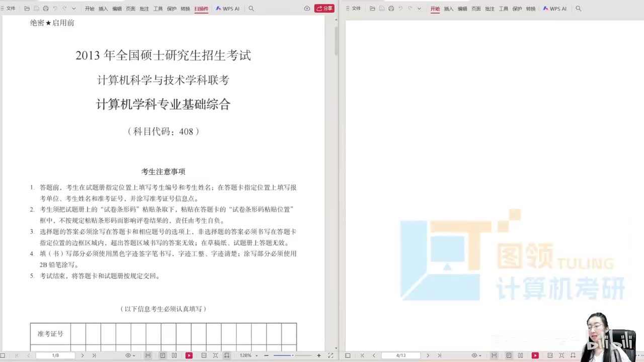The width and height of the screenshot is (644, 362).
Task: Click undo arrow in left window toolbar
Action: click(x=55, y=9)
